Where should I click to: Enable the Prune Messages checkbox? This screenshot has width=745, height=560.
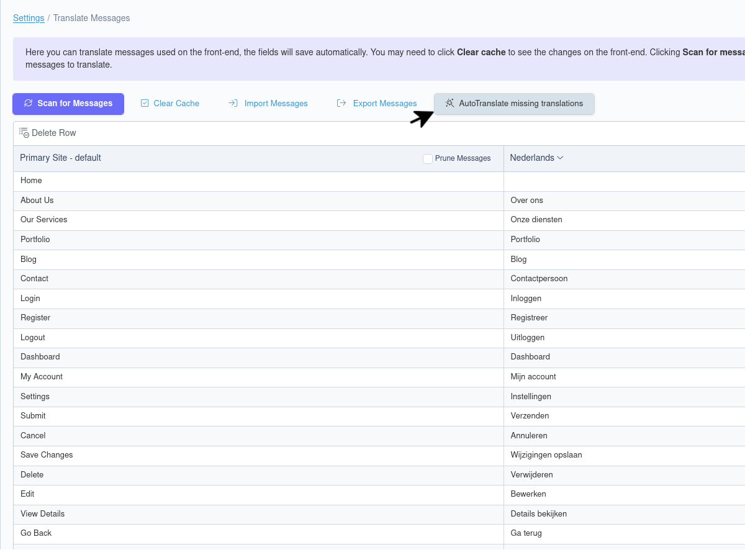point(428,159)
